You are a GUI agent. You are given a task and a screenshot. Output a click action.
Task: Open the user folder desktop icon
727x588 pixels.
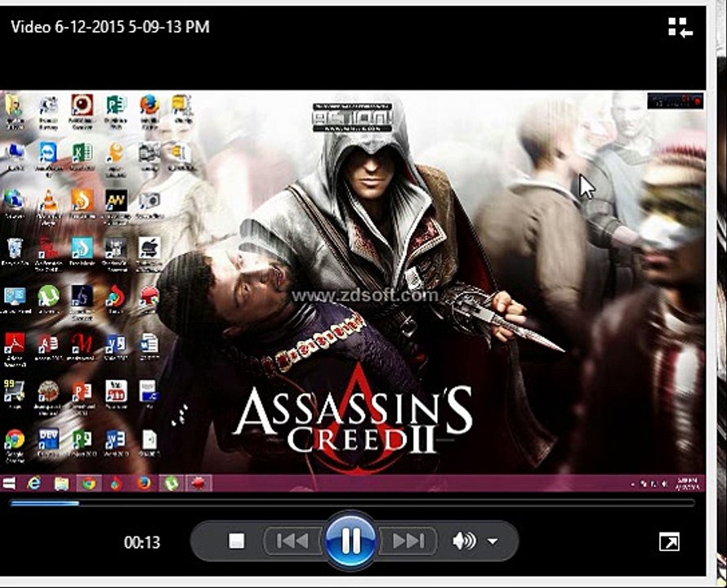click(x=15, y=111)
